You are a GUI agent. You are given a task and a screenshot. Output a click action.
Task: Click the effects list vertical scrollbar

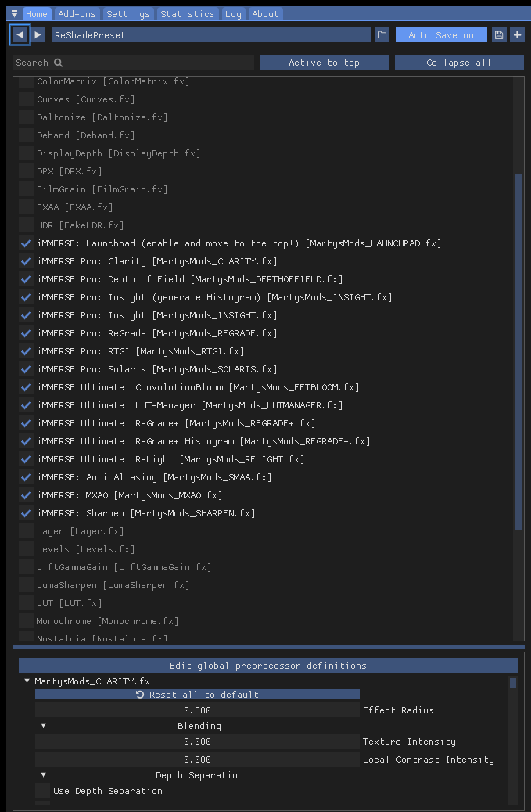518,352
